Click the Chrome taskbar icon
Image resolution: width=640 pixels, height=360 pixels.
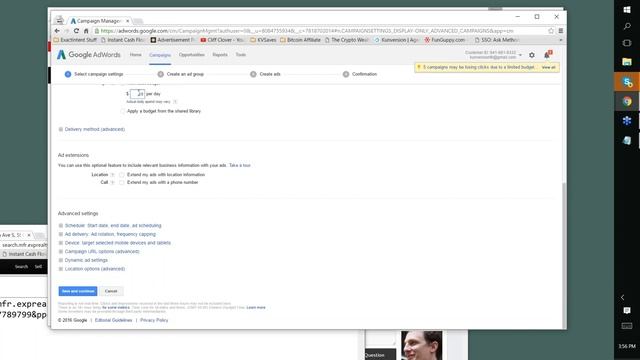pyautogui.click(x=627, y=101)
